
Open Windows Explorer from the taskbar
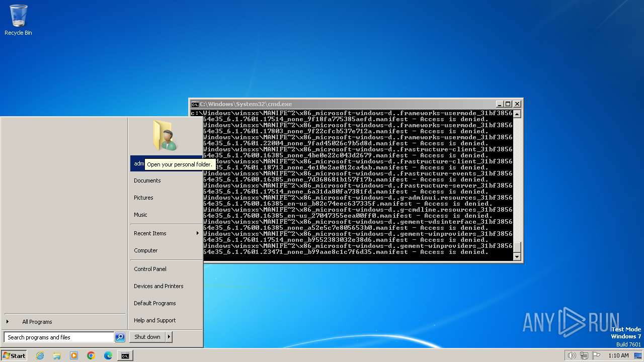click(57, 355)
